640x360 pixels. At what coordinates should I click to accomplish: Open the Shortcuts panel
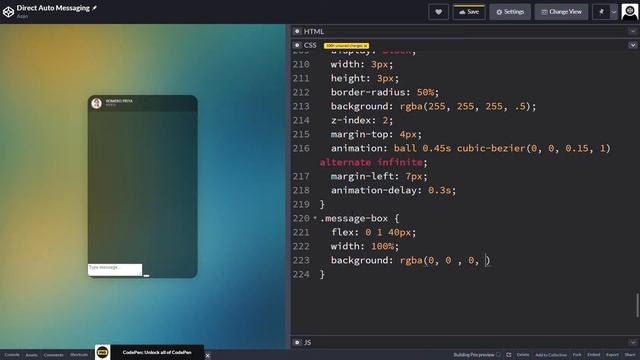pyautogui.click(x=79, y=355)
